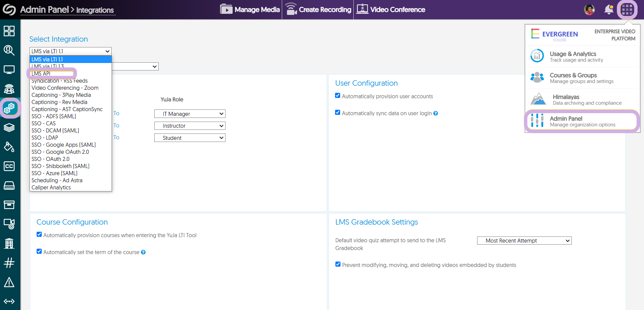
Task: Select Captioning - 3Play Media option
Action: point(71,95)
